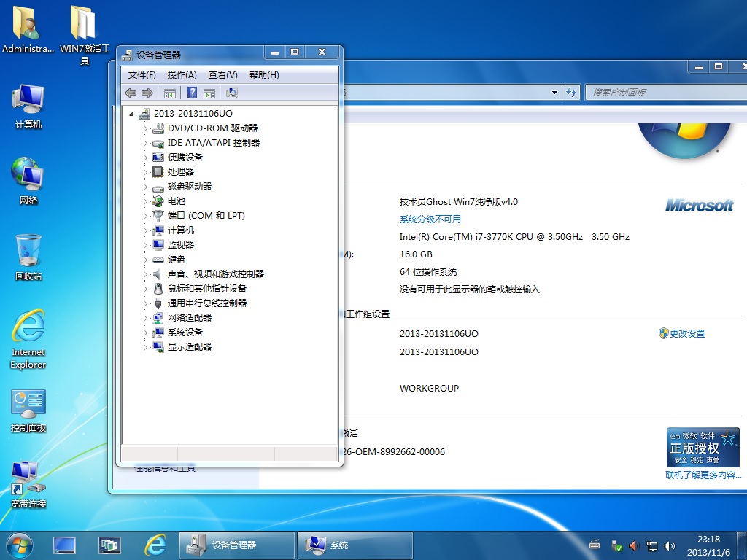This screenshot has width=747, height=560.
Task: Select the keyboard (键盘) icon
Action: click(158, 260)
